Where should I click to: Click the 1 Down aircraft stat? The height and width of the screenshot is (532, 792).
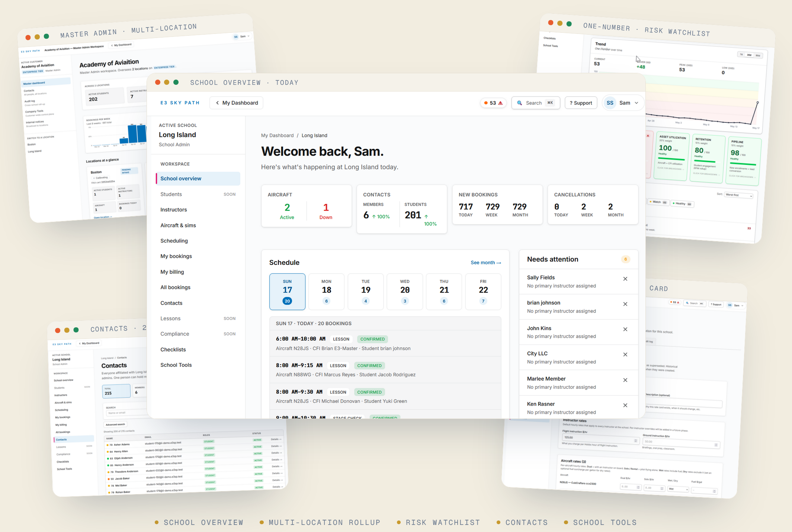(x=326, y=211)
